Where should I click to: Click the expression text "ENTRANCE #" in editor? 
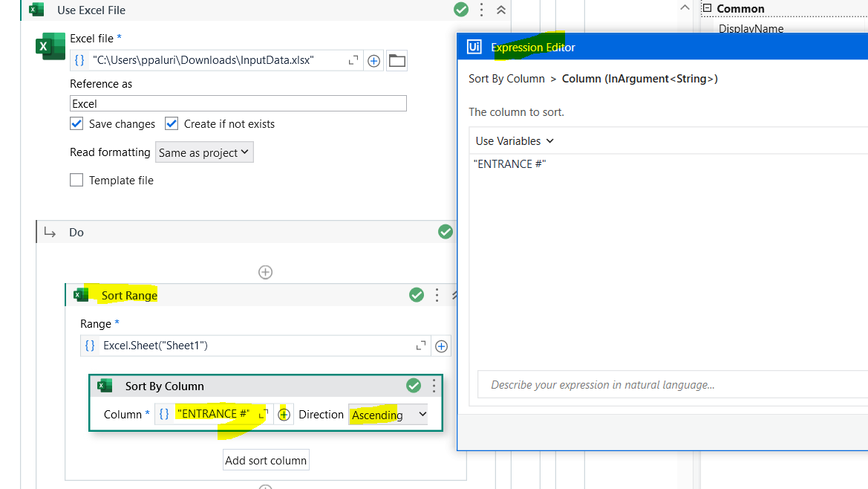[x=510, y=164]
